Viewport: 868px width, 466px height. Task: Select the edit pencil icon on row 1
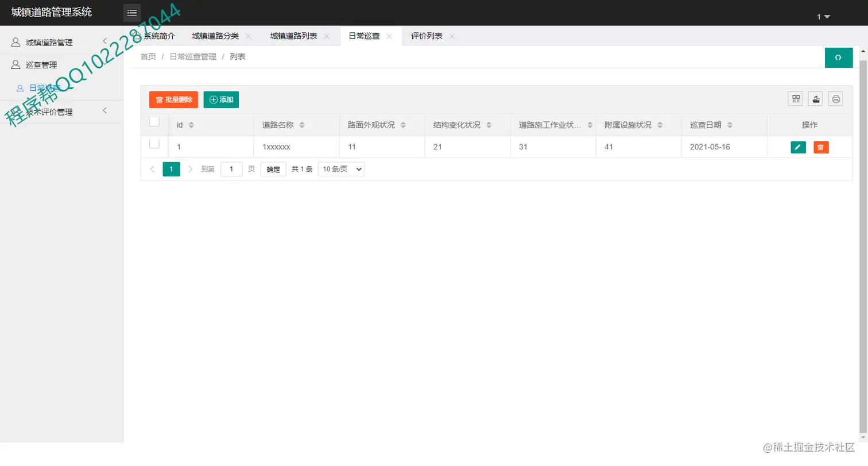pyautogui.click(x=797, y=147)
